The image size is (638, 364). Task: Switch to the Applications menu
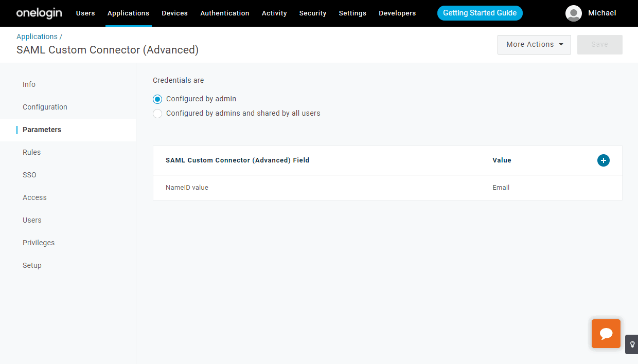coord(128,13)
